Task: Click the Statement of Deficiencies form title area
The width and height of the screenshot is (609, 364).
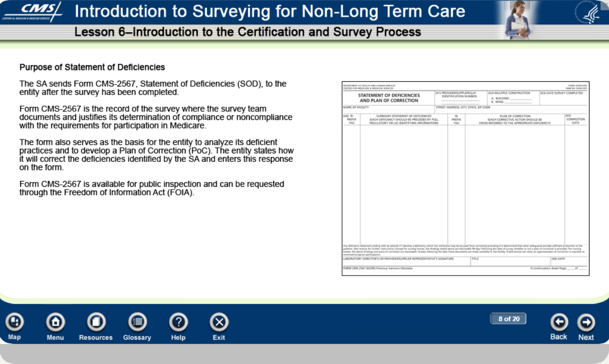Action: coord(389,97)
